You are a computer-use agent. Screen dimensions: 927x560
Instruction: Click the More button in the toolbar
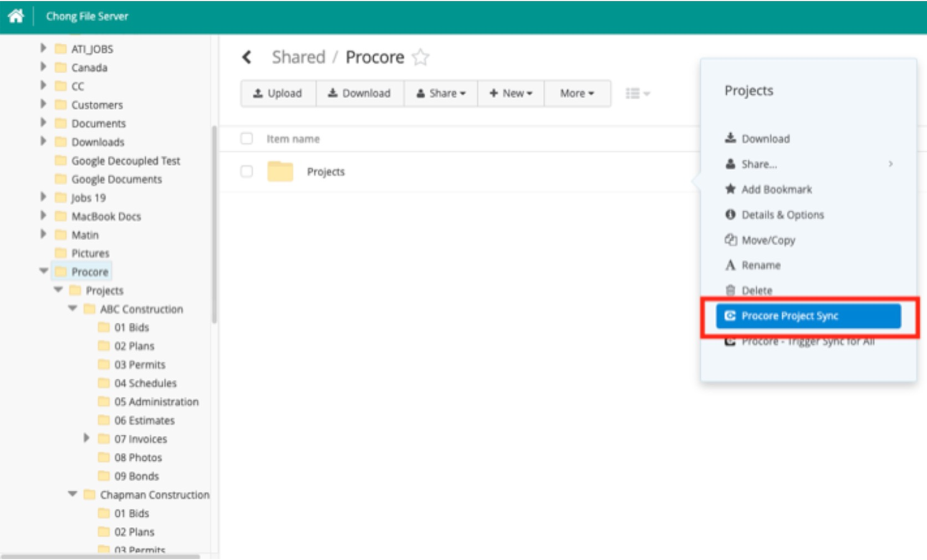(x=577, y=93)
